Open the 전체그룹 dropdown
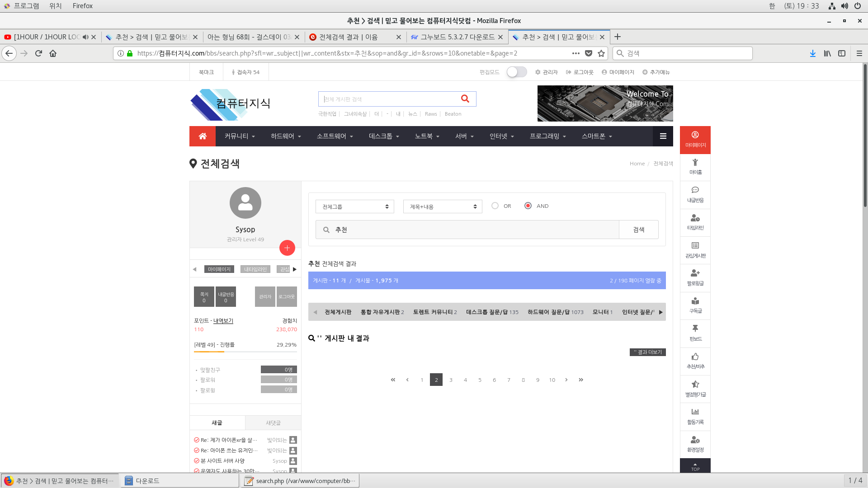The width and height of the screenshot is (868, 488). 355,206
